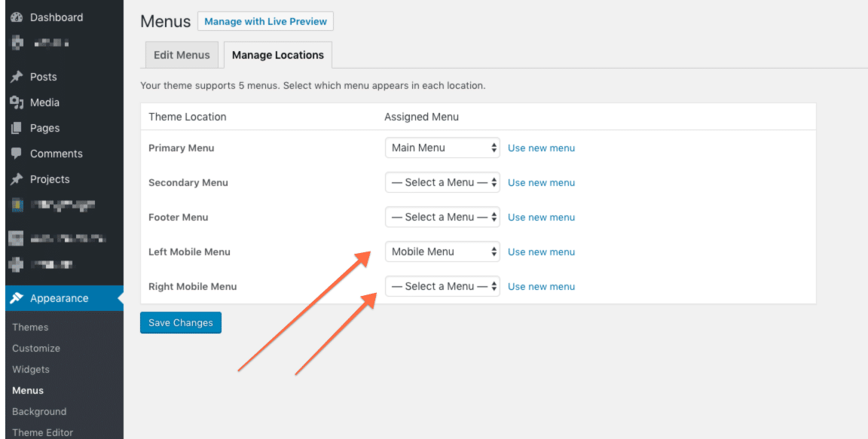Viewport: 868px width, 439px height.
Task: Click Use new menu for Left Mobile Menu
Action: pos(542,252)
